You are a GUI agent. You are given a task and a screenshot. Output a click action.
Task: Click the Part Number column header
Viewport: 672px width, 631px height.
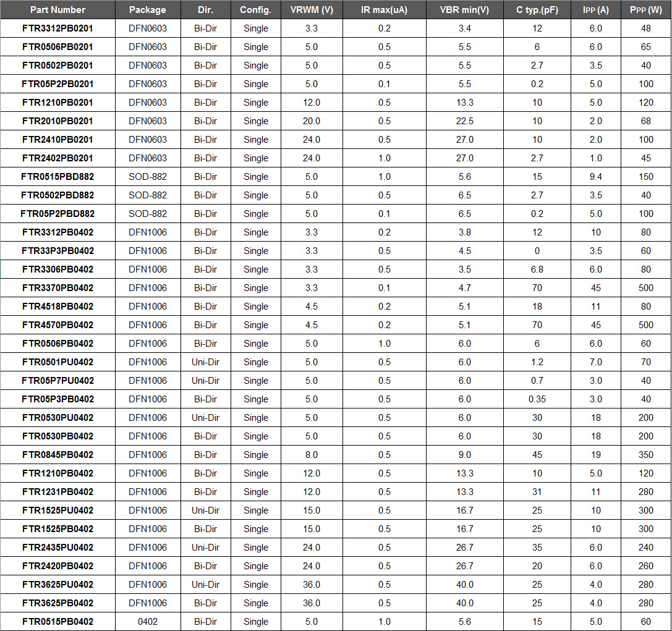point(57,10)
